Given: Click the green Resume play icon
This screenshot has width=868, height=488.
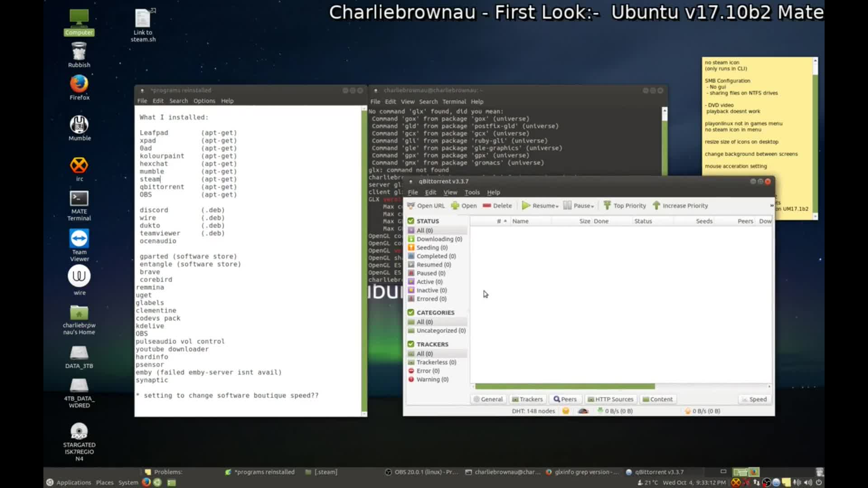Looking at the screenshot, I should click(526, 206).
